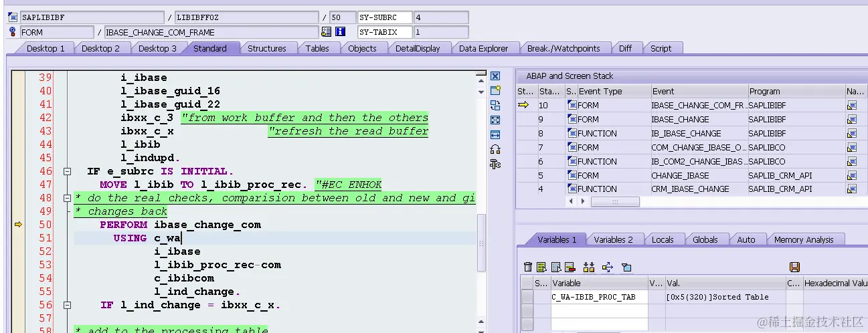Delete variables using the trash can icon

528,267
